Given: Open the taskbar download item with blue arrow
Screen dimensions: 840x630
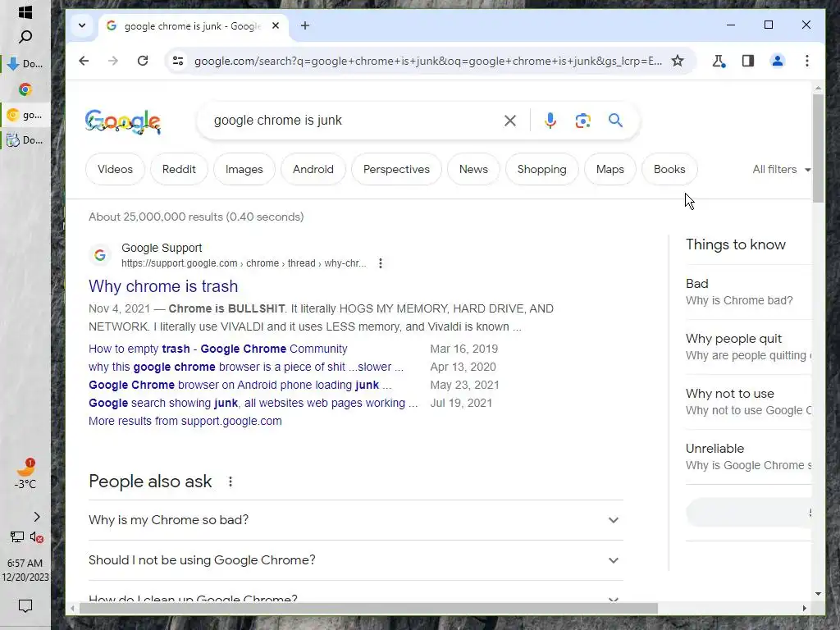Looking at the screenshot, I should pos(25,64).
